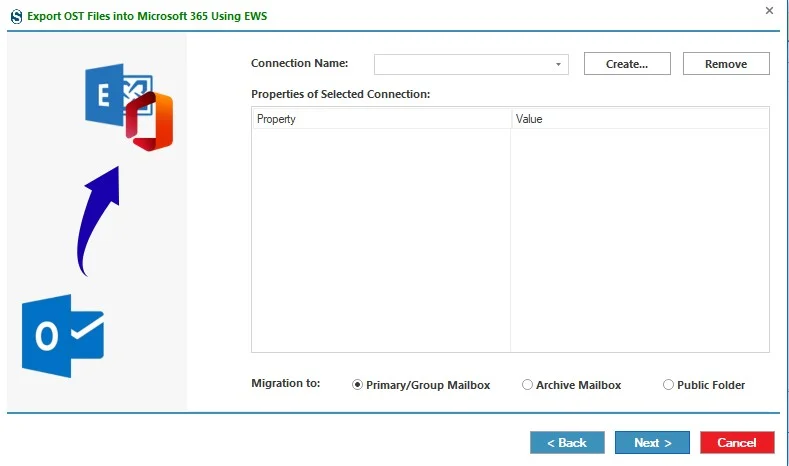
Task: Proceed with the Next > button
Action: 652,443
